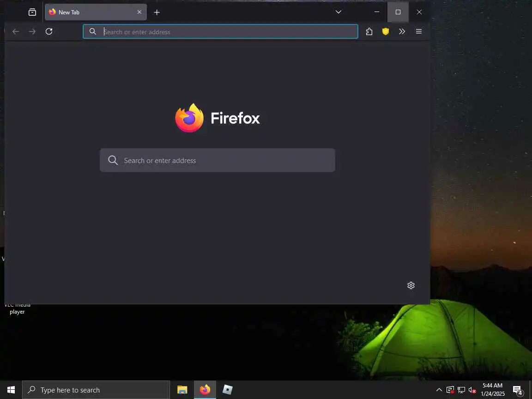Image resolution: width=532 pixels, height=399 pixels.
Task: Show hidden system tray icons
Action: click(439, 390)
